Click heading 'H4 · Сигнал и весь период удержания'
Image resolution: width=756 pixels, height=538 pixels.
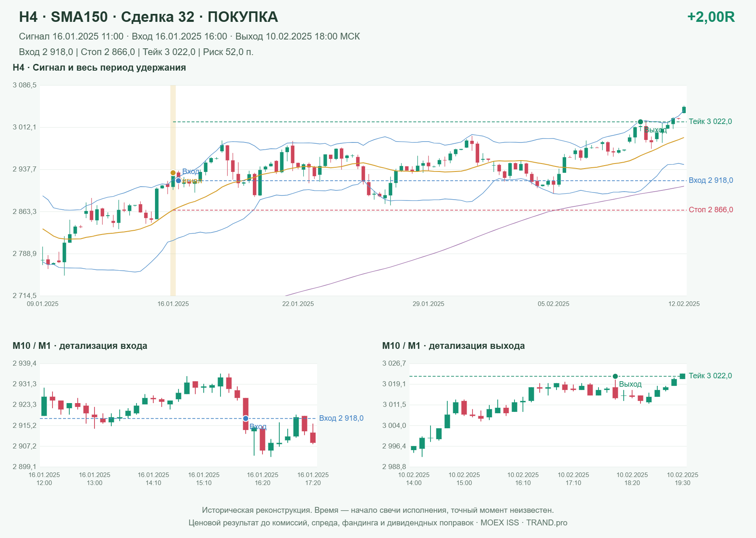click(x=99, y=68)
